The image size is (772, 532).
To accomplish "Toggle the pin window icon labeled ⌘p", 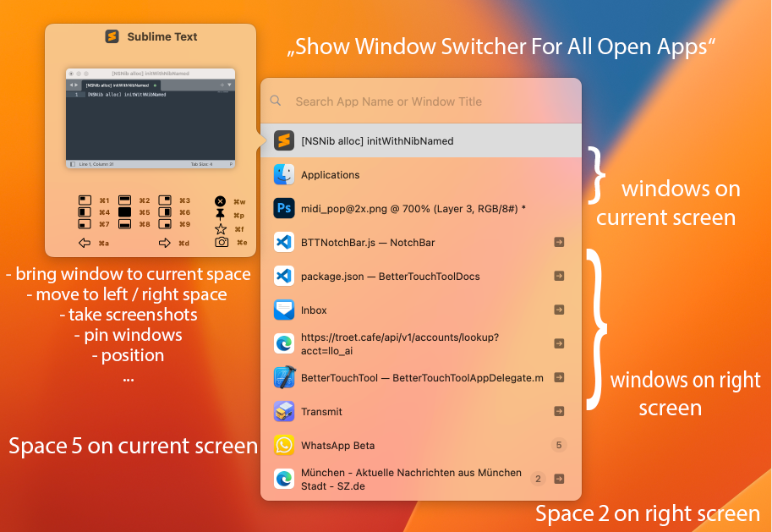I will (x=221, y=213).
